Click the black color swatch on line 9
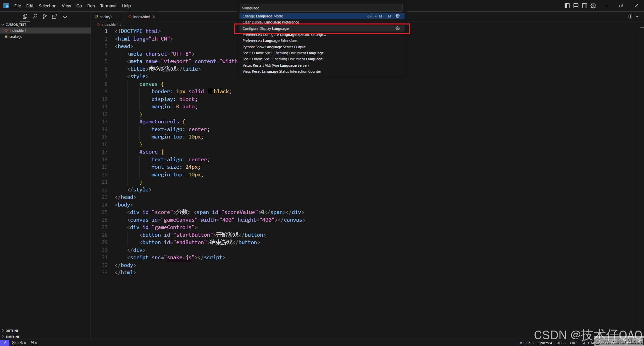 210,91
